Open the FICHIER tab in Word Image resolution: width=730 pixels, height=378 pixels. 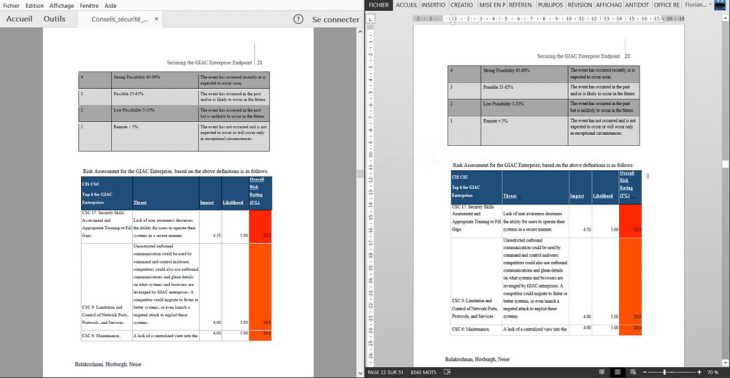point(380,5)
